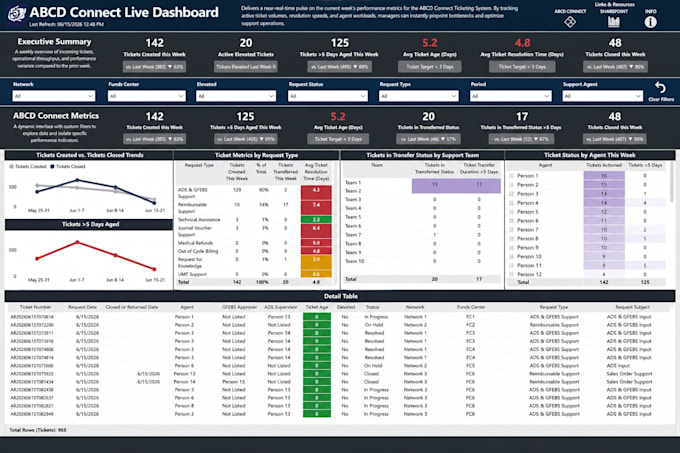
Task: Click red Reimbursable Support resolution time cell
Action: point(316,205)
